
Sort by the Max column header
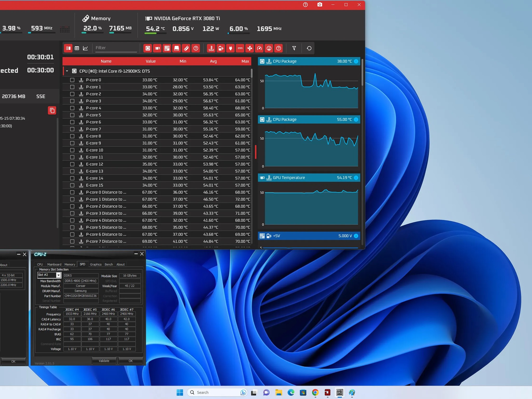pos(245,61)
